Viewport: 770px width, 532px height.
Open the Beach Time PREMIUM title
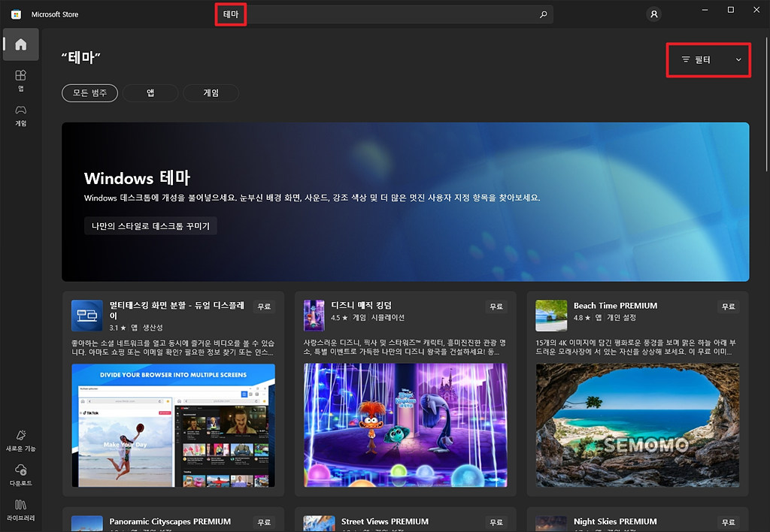click(x=615, y=306)
